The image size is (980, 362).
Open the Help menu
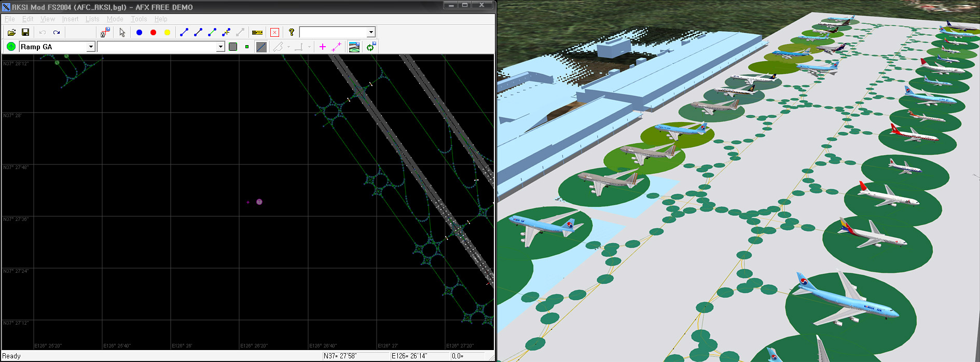coord(161,19)
